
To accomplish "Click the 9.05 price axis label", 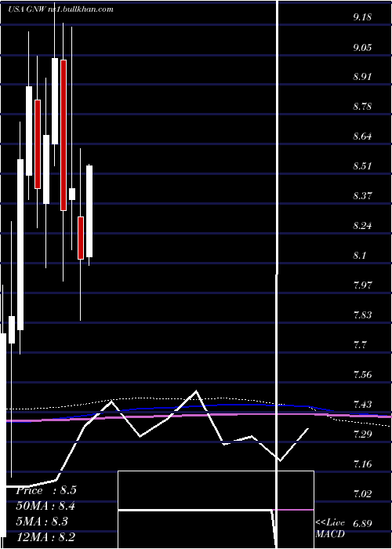I will click(x=362, y=47).
